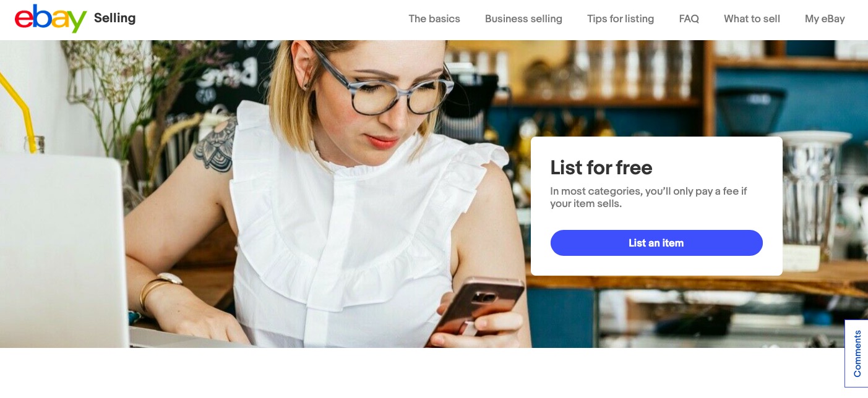Click the List for free heading
Viewport: 868px width, 398px height.
(601, 167)
